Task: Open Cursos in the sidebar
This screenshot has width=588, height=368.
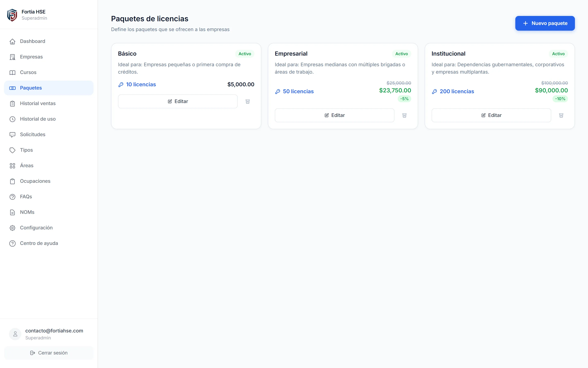Action: [49, 73]
